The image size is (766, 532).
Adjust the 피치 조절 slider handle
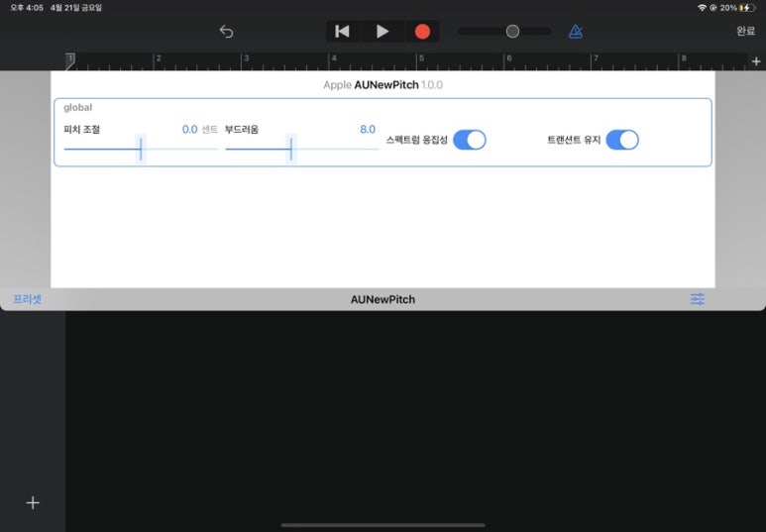[141, 149]
